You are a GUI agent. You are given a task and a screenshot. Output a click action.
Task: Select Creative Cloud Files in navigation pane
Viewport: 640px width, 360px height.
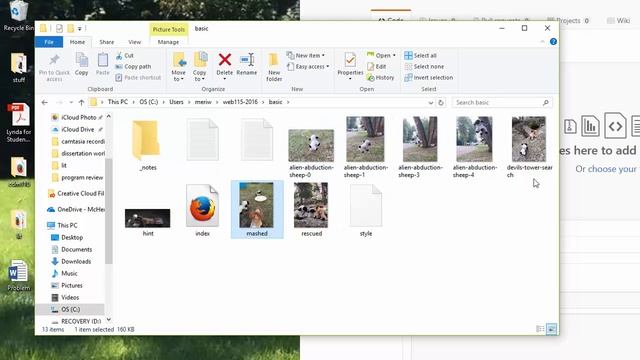[76, 193]
